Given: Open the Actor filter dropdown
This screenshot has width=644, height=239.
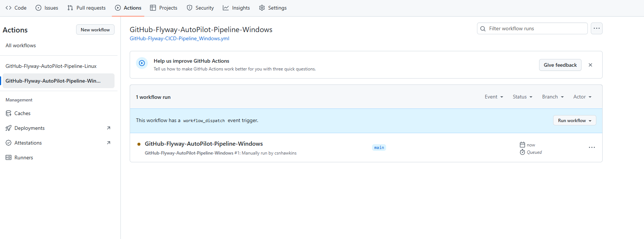Looking at the screenshot, I should (x=582, y=97).
